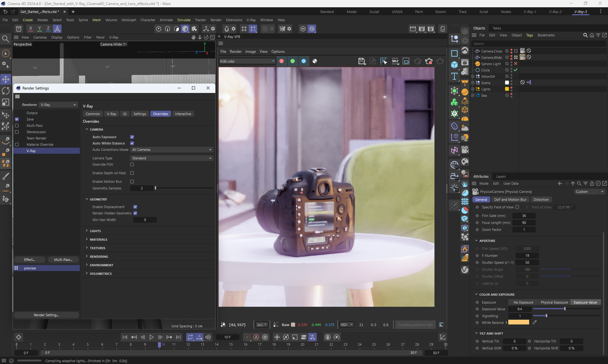
Task: Click the Effect... button
Action: 29,260
